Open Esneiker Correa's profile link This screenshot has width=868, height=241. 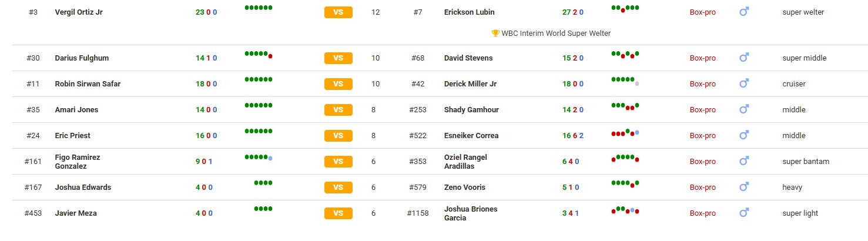(471, 135)
